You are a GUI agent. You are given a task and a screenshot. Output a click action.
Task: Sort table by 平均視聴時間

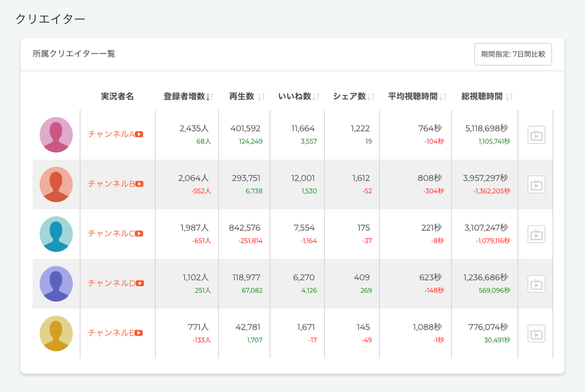(417, 96)
